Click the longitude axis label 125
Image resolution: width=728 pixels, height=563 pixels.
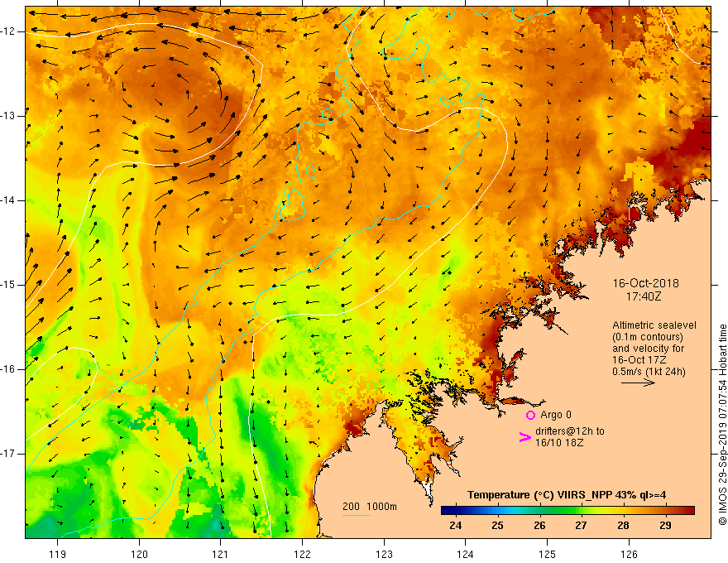tap(548, 554)
